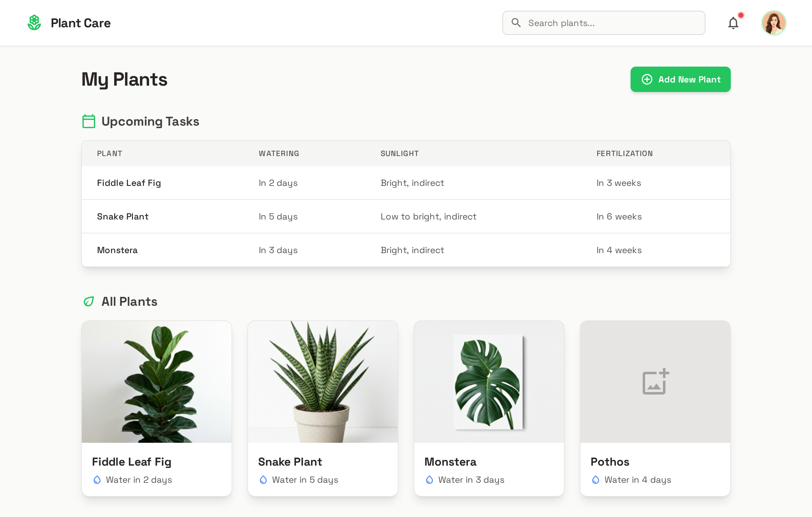Click the 'In 5 days' watering cell

(278, 217)
